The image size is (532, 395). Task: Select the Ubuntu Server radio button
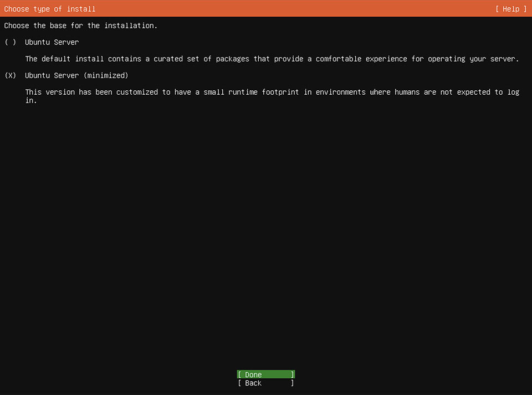[10, 42]
